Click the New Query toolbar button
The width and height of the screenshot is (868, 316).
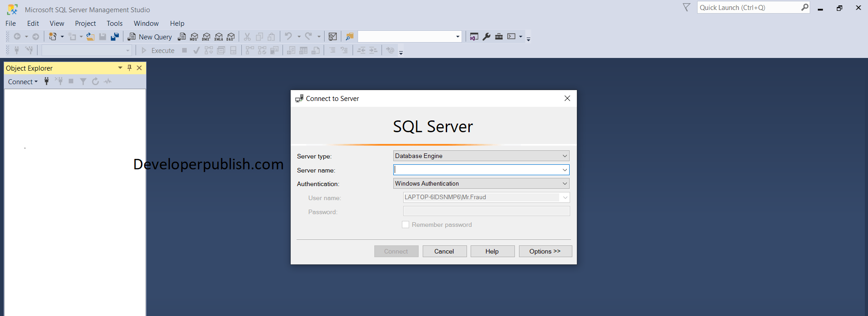click(150, 37)
